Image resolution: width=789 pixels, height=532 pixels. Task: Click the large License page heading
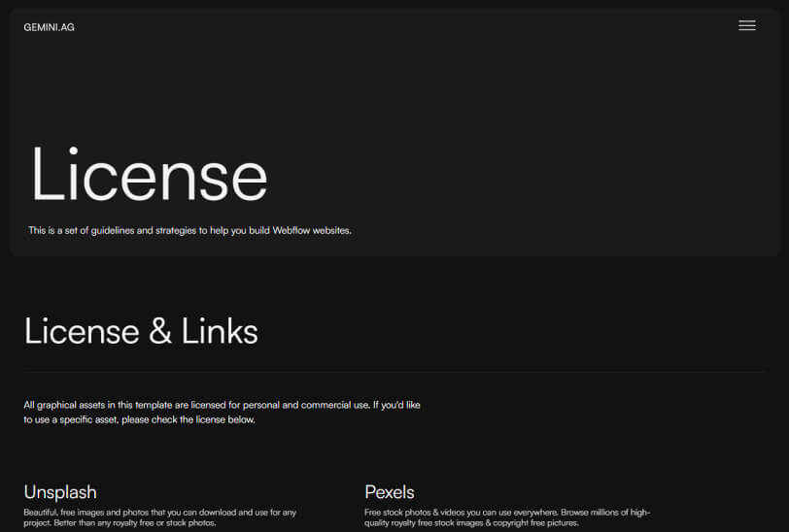(149, 175)
